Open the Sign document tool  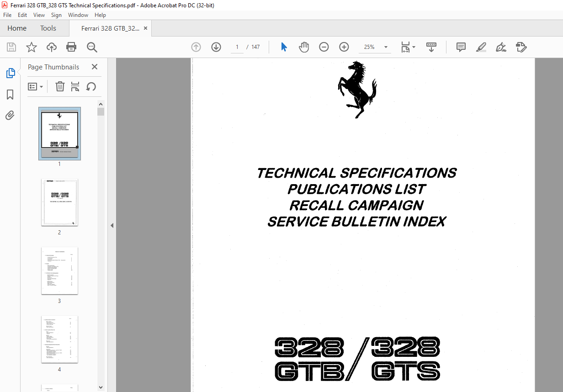click(x=501, y=47)
